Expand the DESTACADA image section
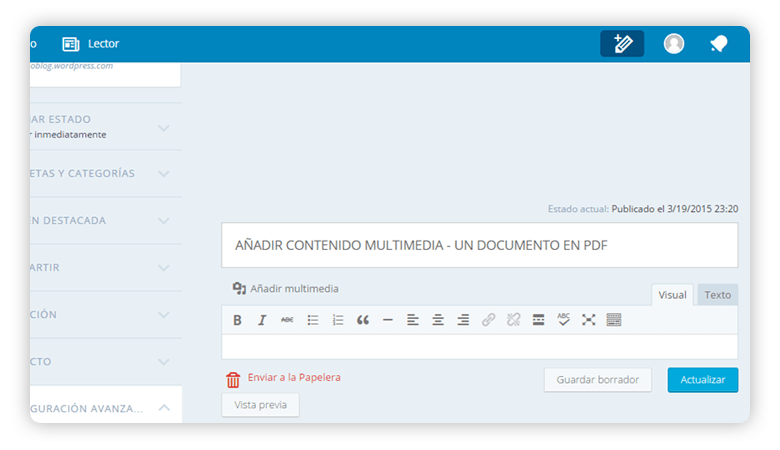 tap(164, 221)
